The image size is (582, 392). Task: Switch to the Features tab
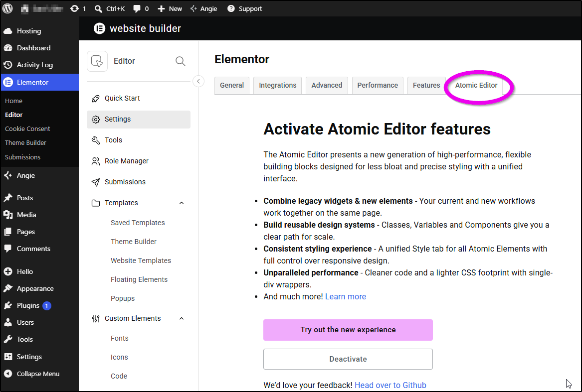pyautogui.click(x=426, y=86)
